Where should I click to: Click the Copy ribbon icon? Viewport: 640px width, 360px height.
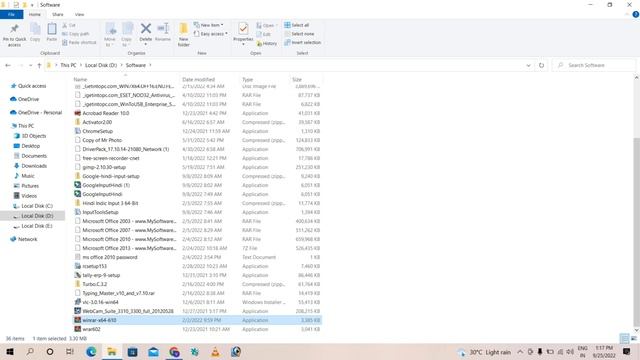pyautogui.click(x=35, y=29)
